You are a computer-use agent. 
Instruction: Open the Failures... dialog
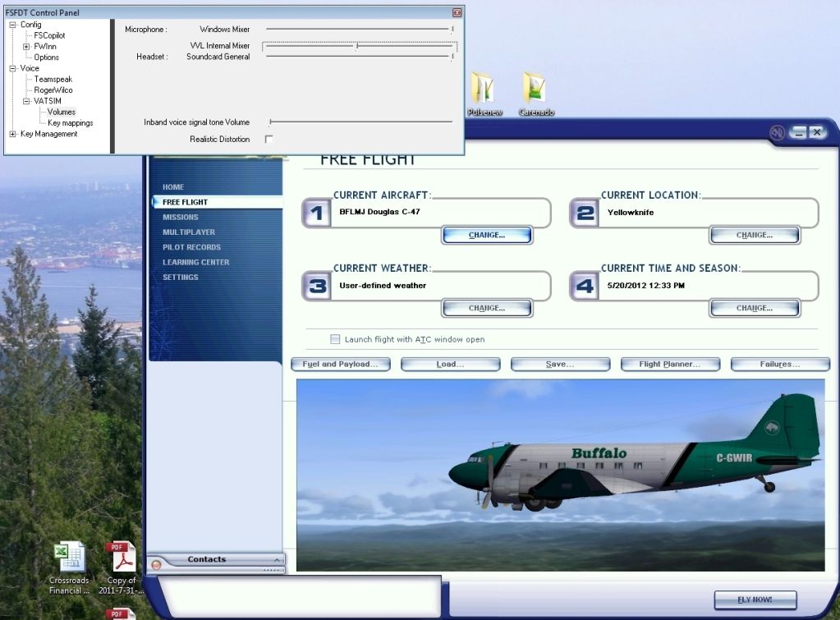click(x=779, y=365)
